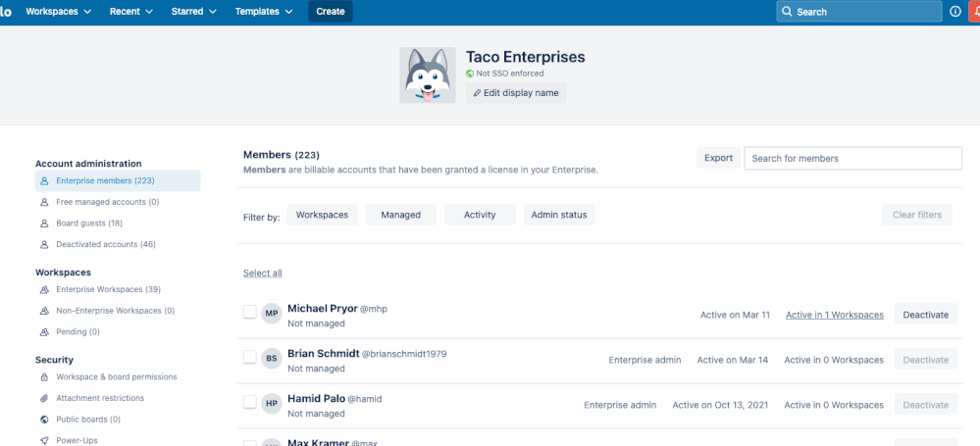Open Workspace & board permissions
The image size is (980, 446).
(x=117, y=377)
